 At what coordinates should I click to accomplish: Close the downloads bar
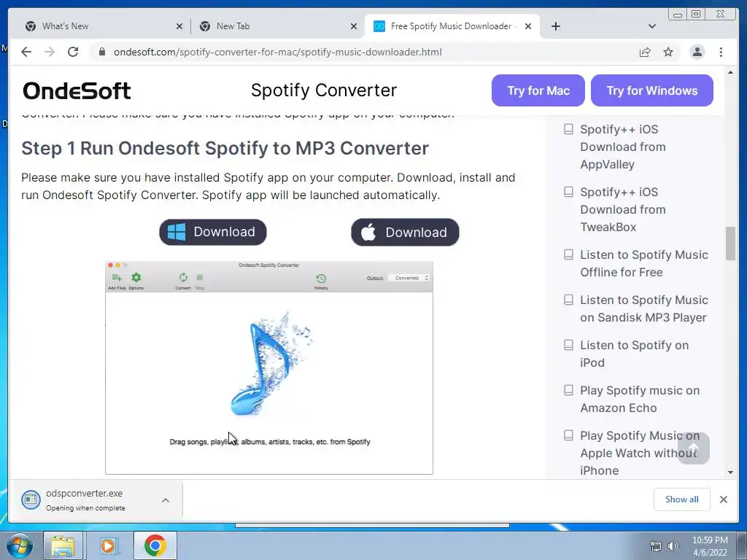pos(723,499)
